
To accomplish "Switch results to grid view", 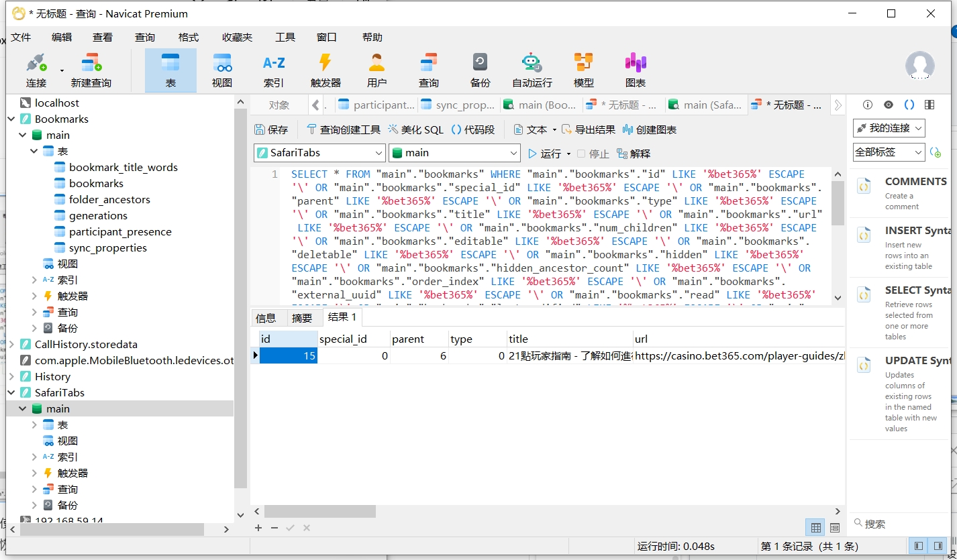I will coord(816,528).
